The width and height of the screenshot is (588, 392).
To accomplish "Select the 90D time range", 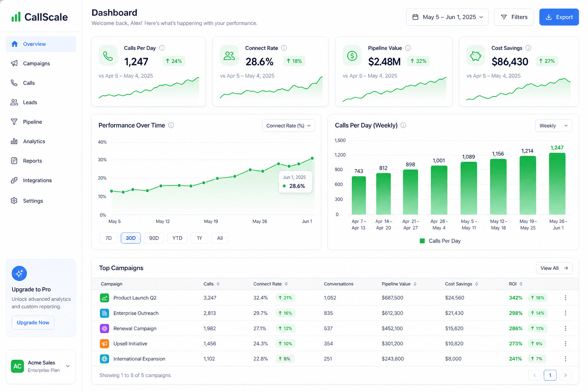I will pos(154,238).
